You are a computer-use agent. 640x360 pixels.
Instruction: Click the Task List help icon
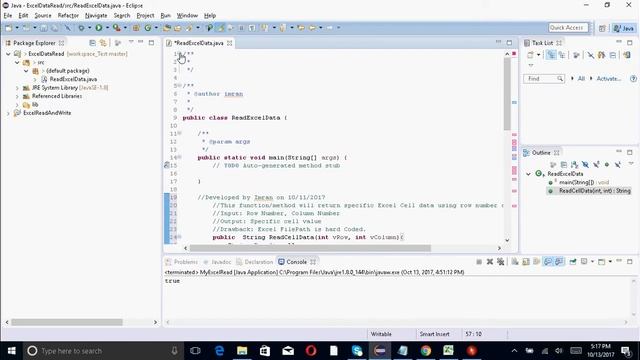coord(633,78)
